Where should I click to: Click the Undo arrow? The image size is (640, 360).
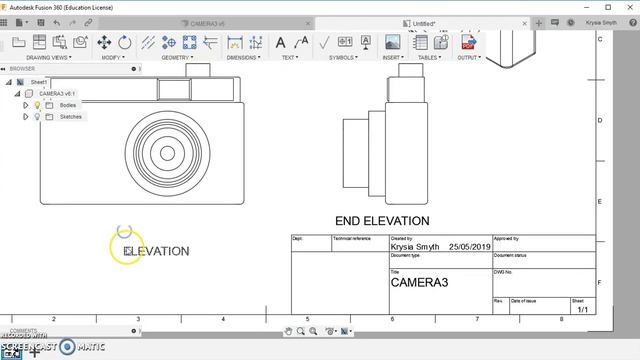pyautogui.click(x=57, y=23)
